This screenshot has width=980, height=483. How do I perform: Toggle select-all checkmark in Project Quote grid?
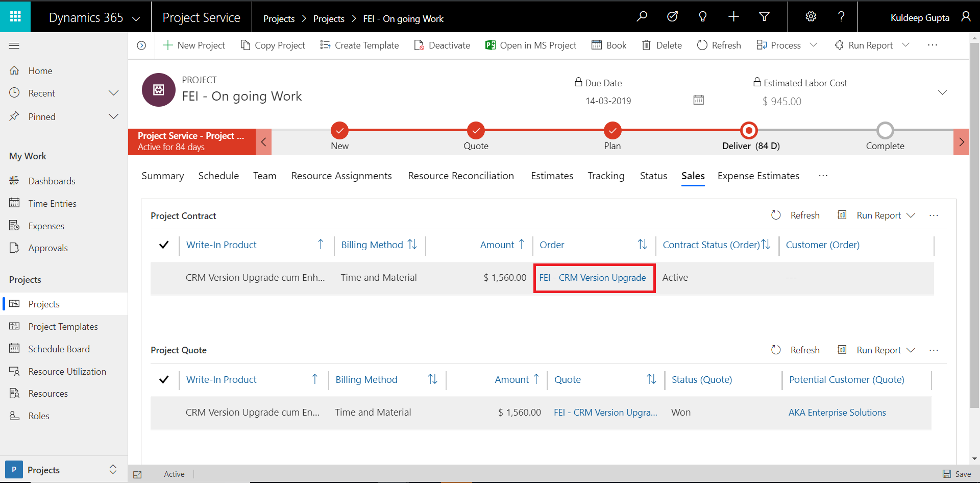164,380
